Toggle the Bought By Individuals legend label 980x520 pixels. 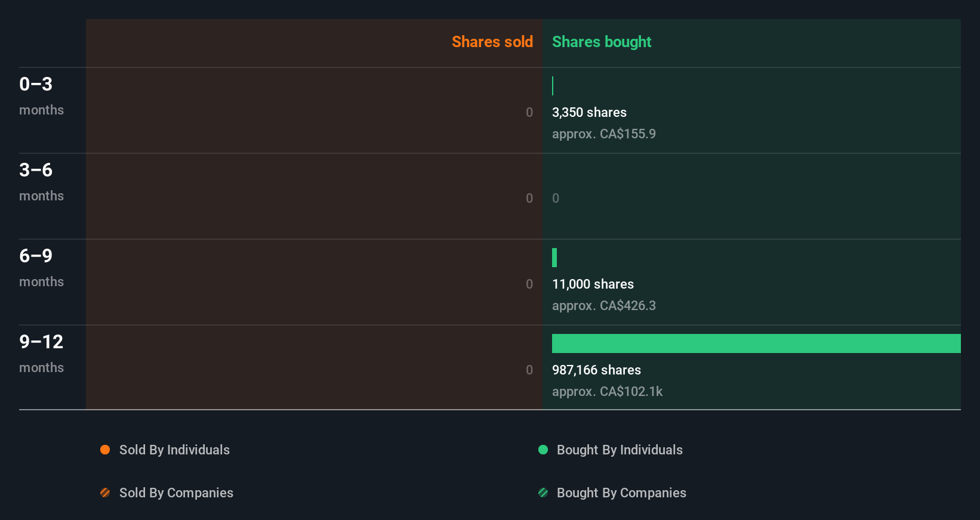point(620,450)
